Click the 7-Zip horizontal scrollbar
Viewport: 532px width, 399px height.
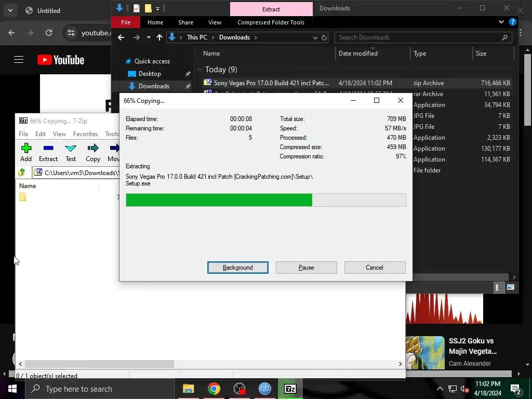99,364
